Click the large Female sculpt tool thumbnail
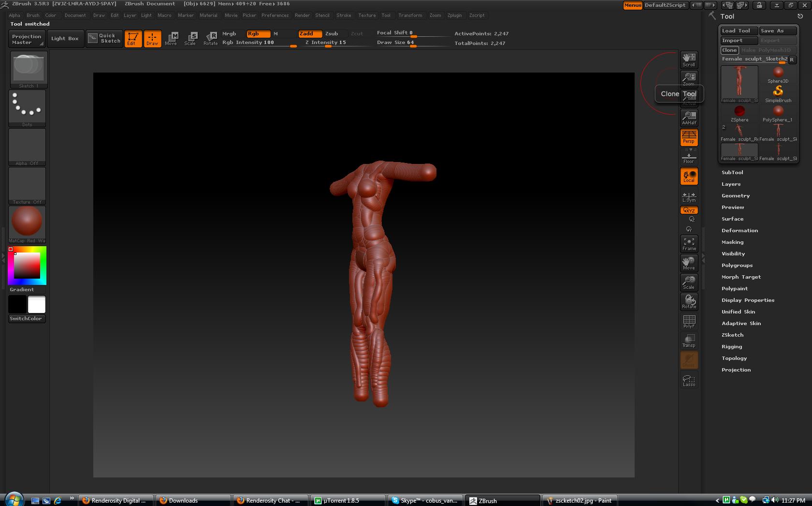 tap(739, 84)
